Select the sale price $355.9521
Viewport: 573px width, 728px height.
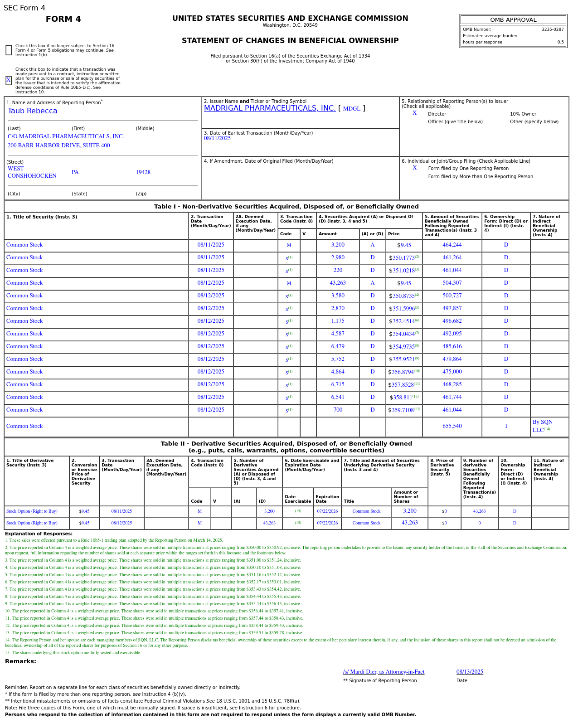(402, 359)
